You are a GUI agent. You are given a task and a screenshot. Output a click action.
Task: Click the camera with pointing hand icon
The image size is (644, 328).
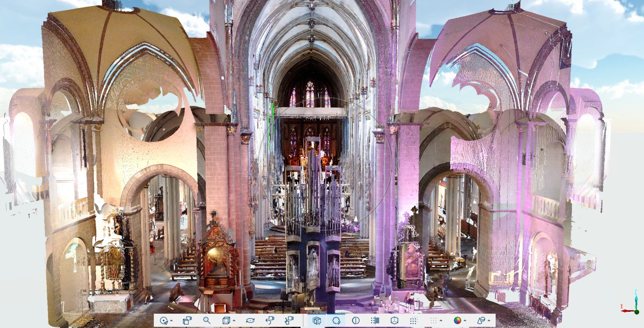tap(289, 320)
